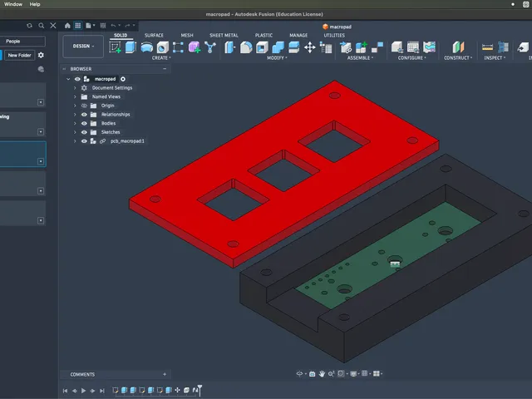Expand pcb_macropad:1 component node
Image resolution: width=532 pixels, height=399 pixels.
[75, 141]
